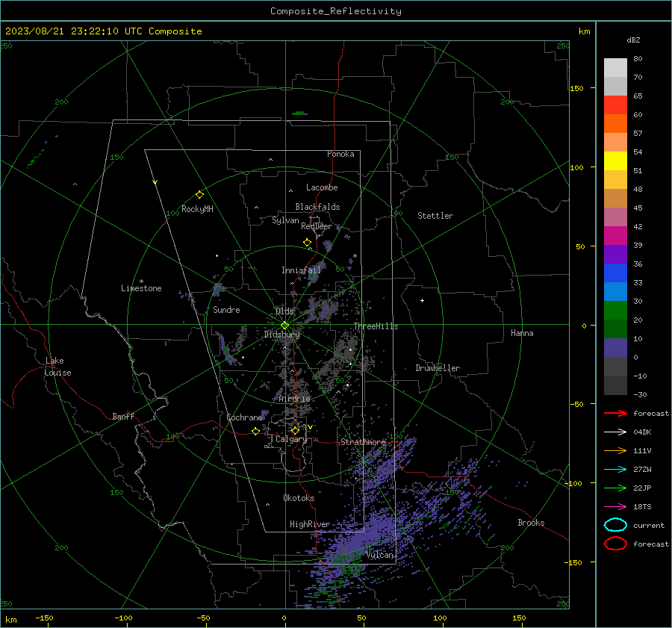Click the Calgary city label
The height and width of the screenshot is (628, 672).
point(291,439)
